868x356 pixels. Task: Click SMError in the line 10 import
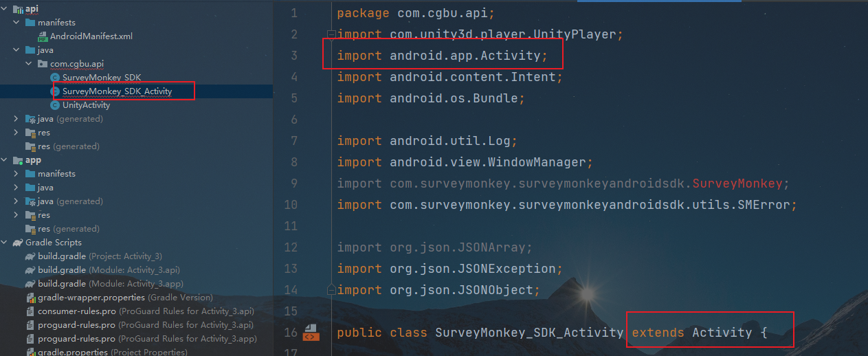pos(764,205)
